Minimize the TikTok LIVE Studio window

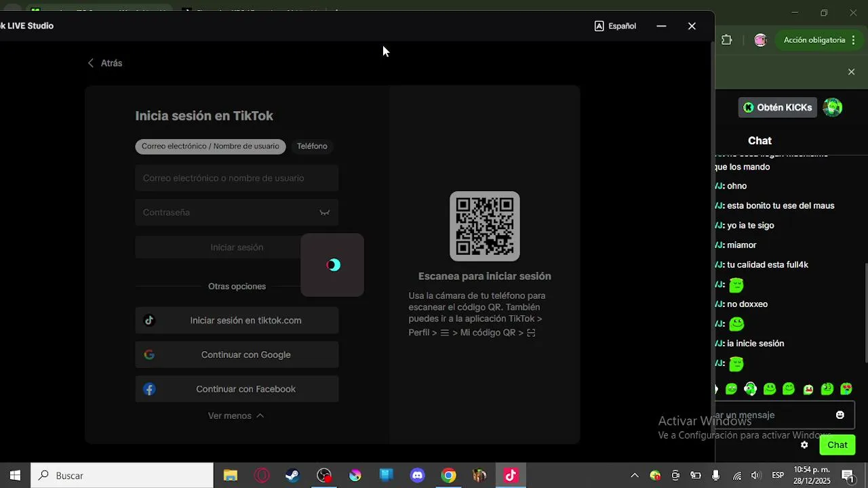pyautogui.click(x=661, y=26)
